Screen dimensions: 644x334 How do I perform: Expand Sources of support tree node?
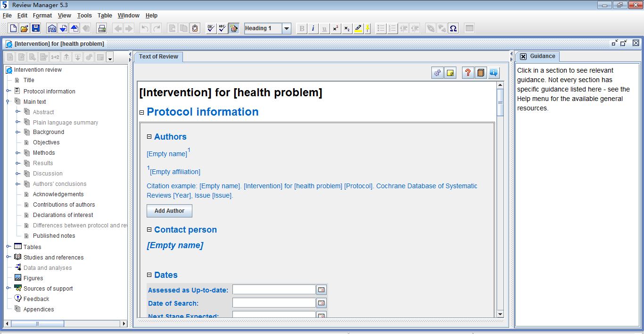[8, 288]
